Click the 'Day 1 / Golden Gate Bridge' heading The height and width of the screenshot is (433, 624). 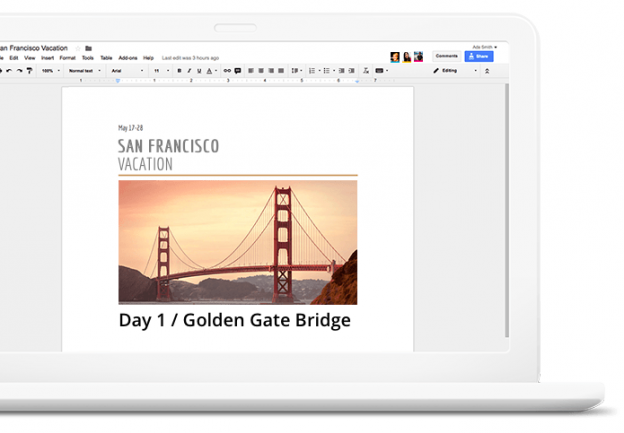235,320
